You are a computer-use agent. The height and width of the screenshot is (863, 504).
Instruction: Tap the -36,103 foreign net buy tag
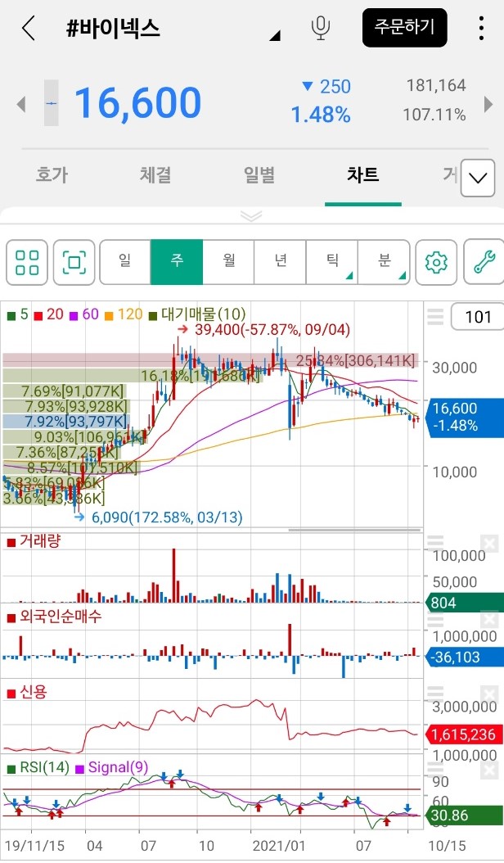point(463,657)
